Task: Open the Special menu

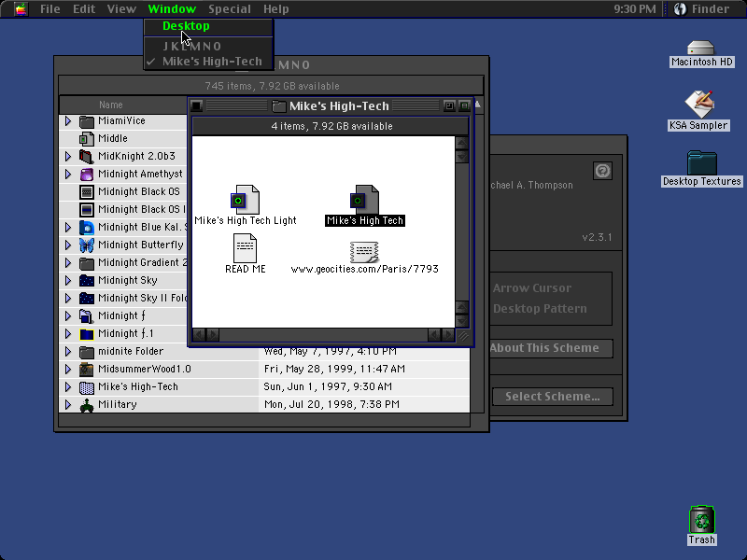Action: [230, 8]
